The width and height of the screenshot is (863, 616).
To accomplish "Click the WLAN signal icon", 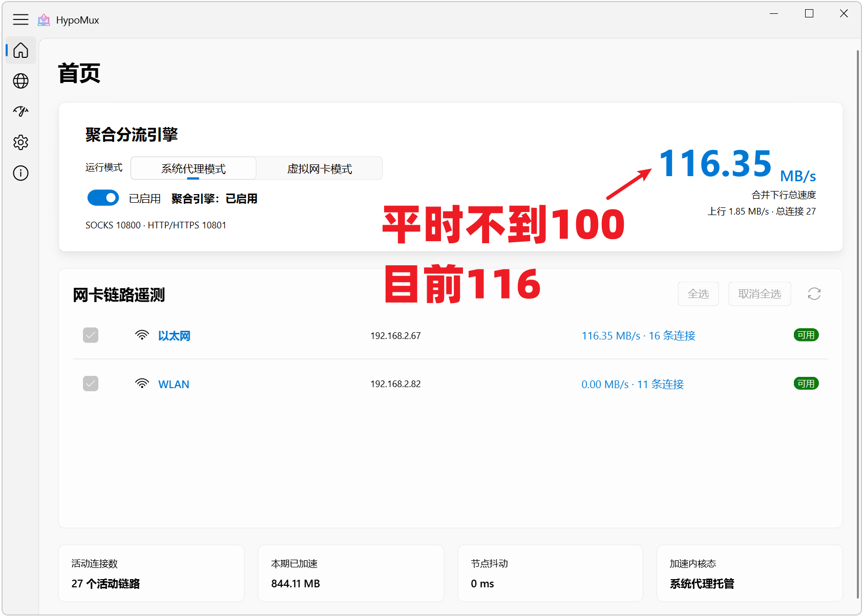I will click(x=142, y=384).
